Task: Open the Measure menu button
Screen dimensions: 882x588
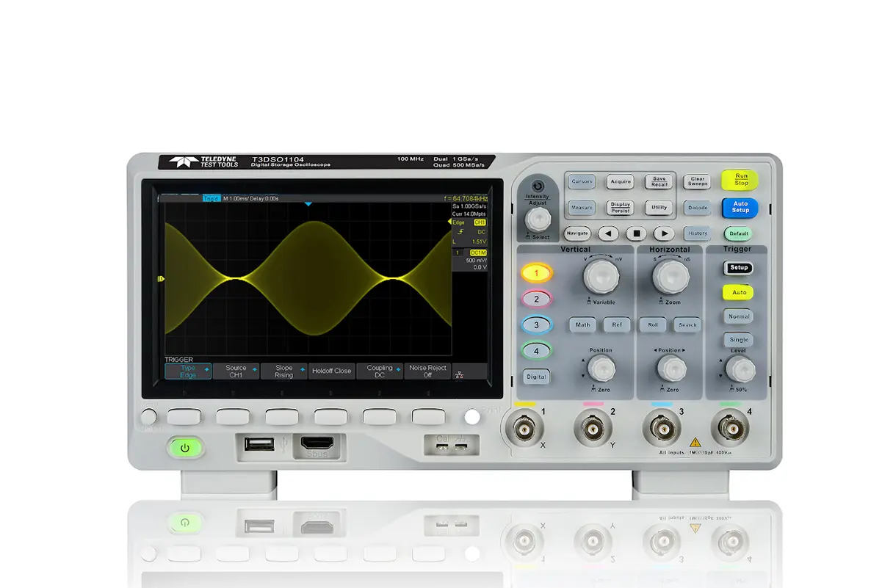Action: 582,208
